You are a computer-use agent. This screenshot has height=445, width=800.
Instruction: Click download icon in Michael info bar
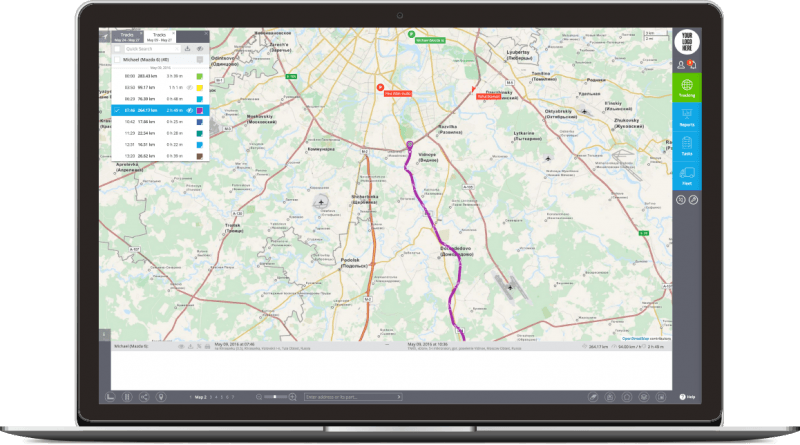[190, 347]
